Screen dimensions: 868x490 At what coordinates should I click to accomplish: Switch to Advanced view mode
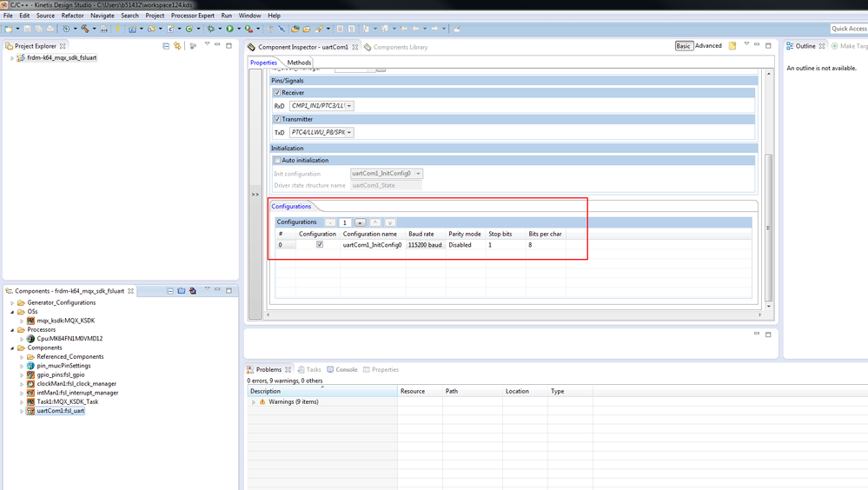708,46
